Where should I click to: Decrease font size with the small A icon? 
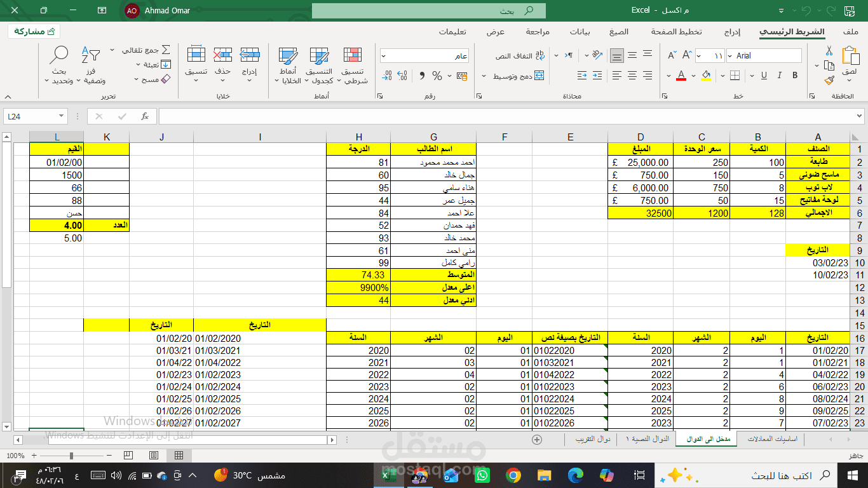pos(672,56)
